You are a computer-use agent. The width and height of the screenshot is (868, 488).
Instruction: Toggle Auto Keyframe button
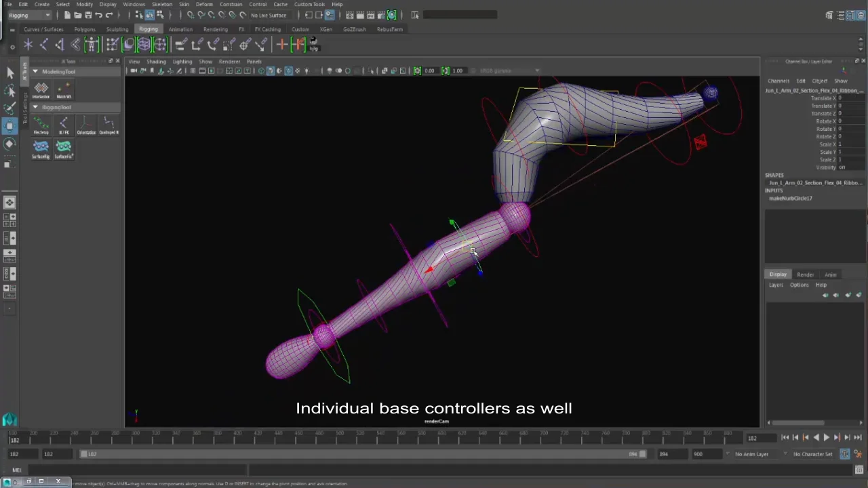(845, 454)
